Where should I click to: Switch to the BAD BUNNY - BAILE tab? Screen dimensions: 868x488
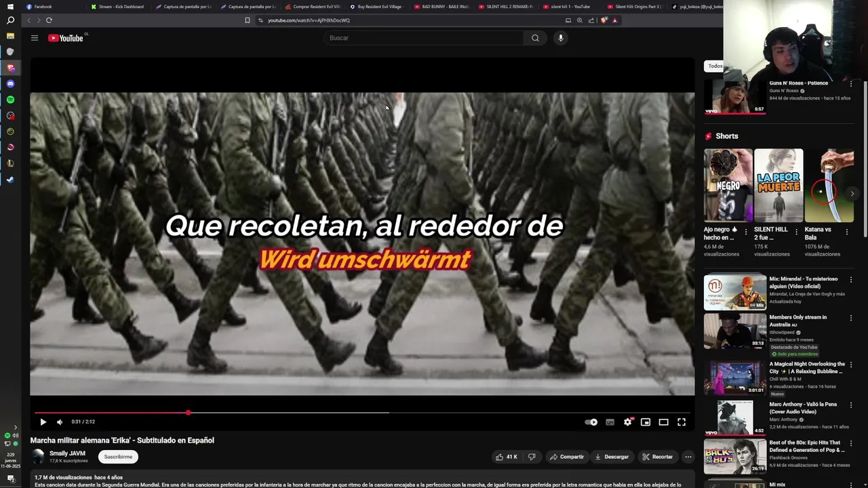441,7
